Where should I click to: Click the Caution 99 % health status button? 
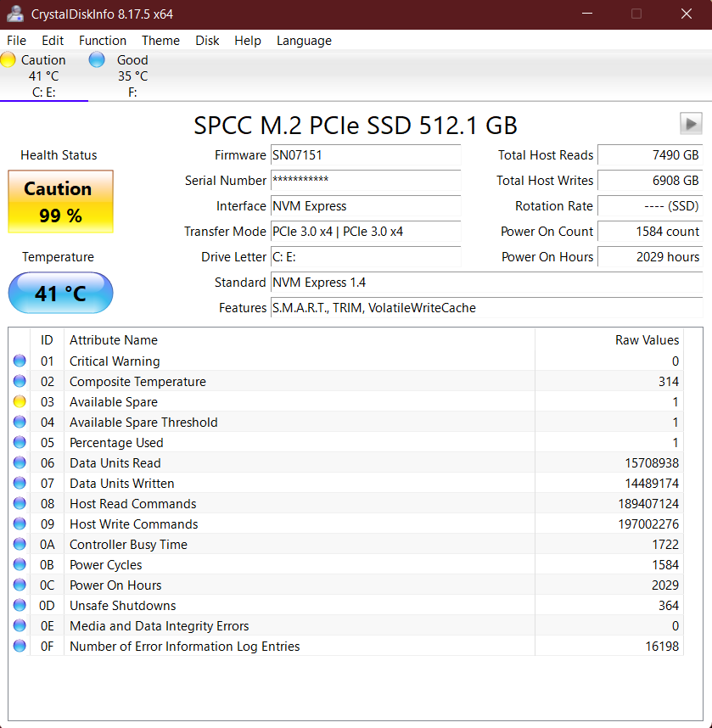[60, 201]
